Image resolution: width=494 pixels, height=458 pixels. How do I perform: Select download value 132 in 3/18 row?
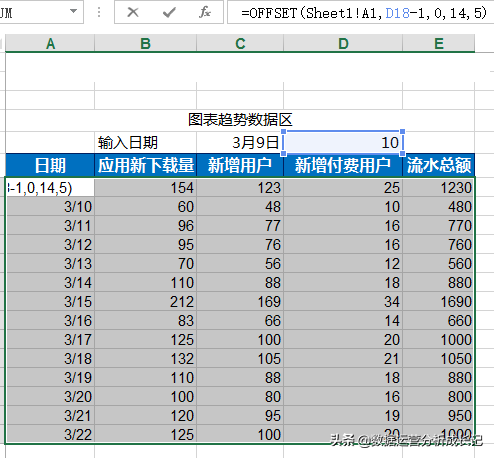(145, 359)
